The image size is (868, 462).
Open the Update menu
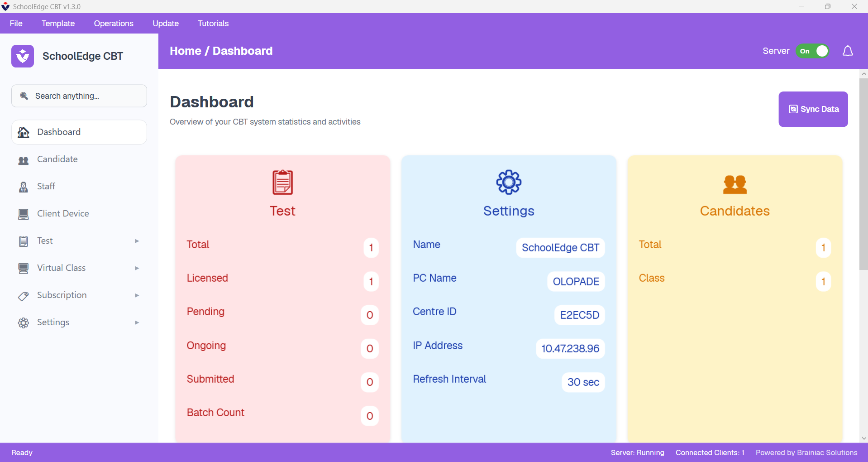(x=166, y=24)
